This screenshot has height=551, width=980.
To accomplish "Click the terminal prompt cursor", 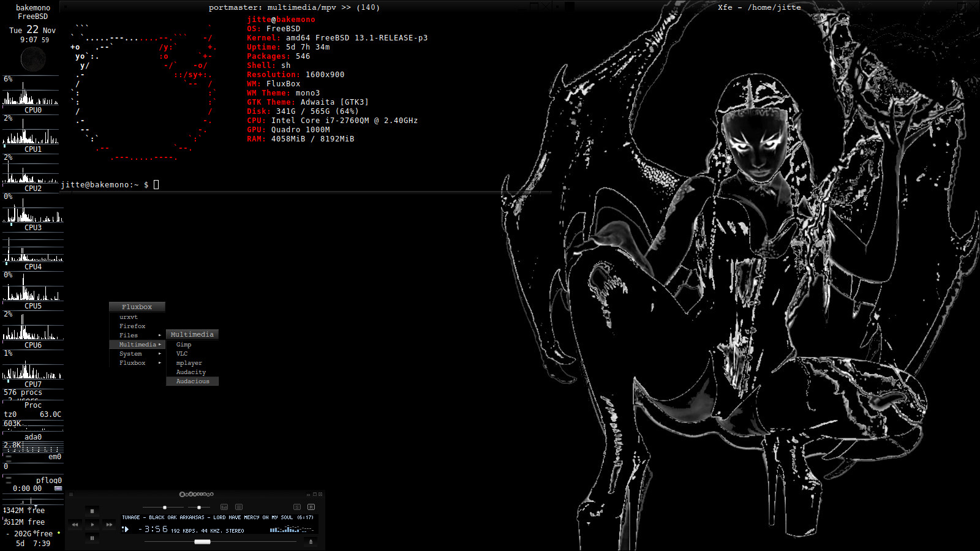I will click(x=156, y=184).
